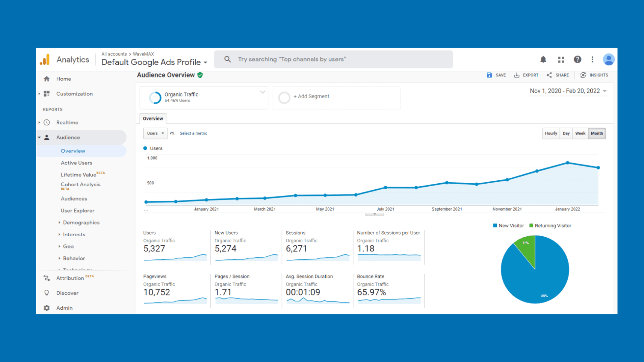Click the Export download icon
This screenshot has height=362, width=644.
(x=517, y=75)
